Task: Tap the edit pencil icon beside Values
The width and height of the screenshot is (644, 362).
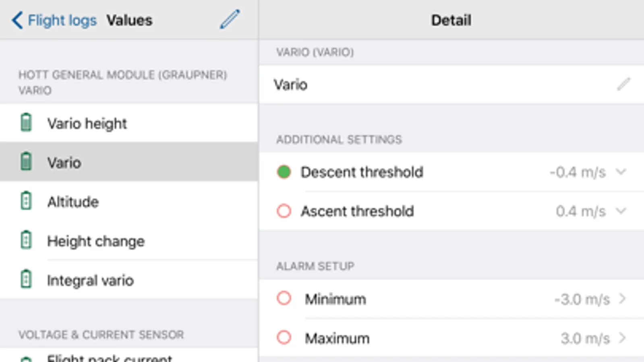Action: point(230,19)
